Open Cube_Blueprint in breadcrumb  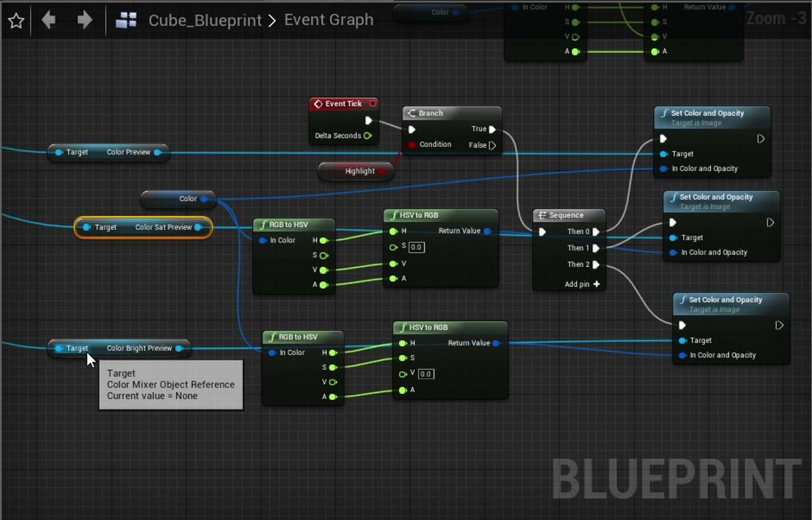pyautogui.click(x=205, y=20)
